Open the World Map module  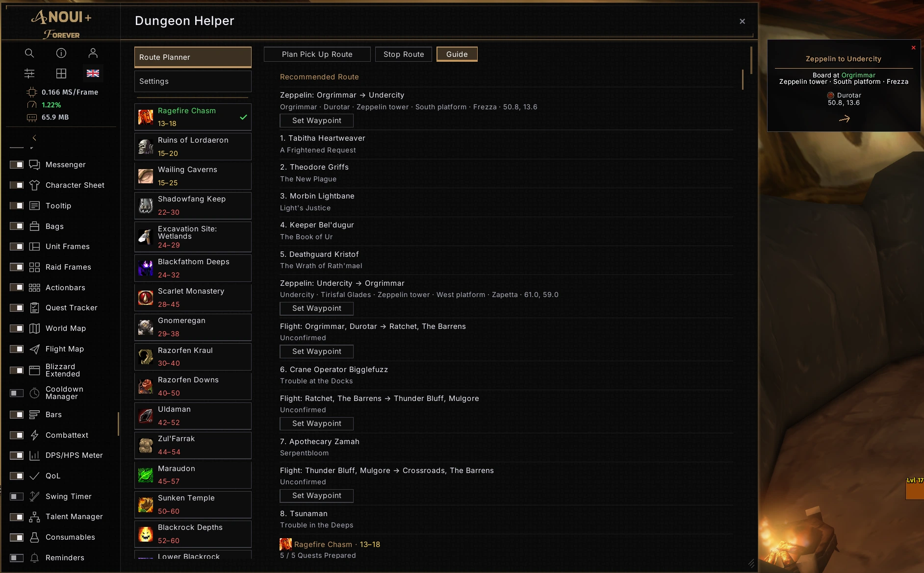coord(66,328)
